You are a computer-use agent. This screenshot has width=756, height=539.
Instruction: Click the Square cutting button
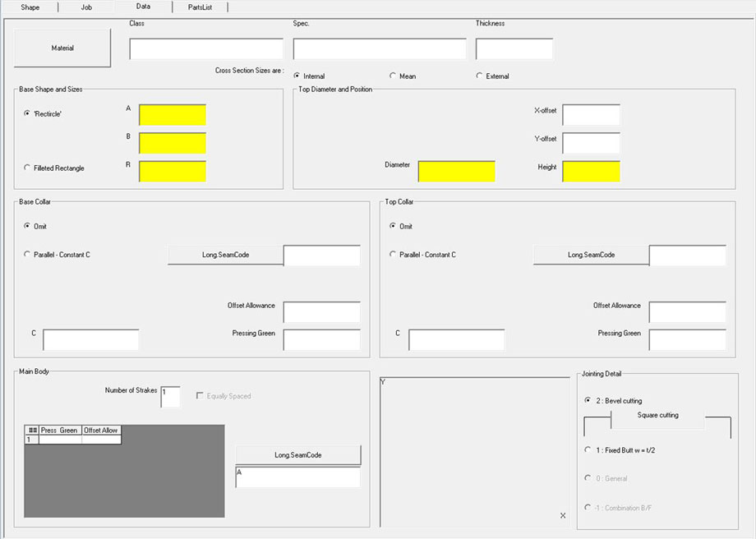point(657,417)
